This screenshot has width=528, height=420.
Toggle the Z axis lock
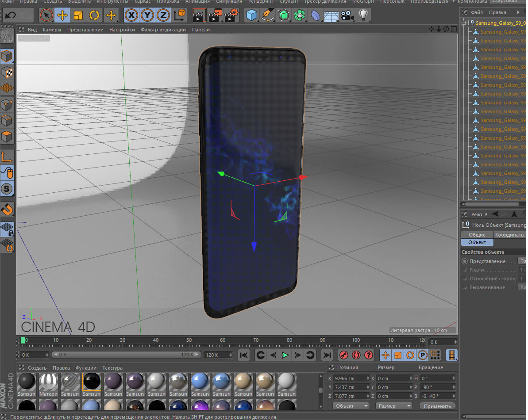163,15
